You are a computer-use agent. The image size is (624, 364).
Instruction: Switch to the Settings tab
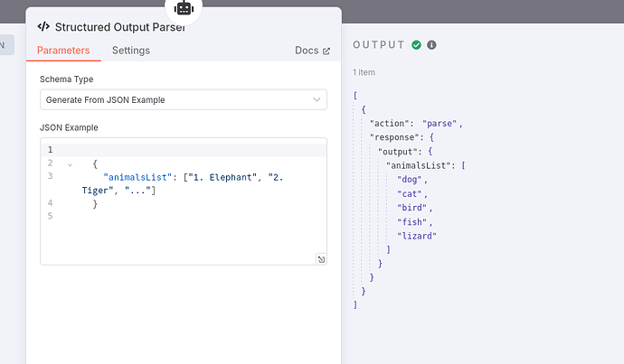point(131,51)
